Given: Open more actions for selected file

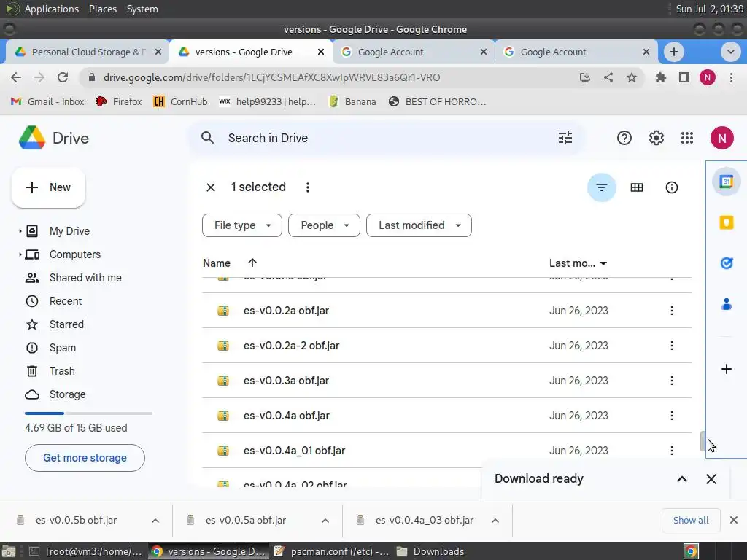Looking at the screenshot, I should [x=308, y=187].
